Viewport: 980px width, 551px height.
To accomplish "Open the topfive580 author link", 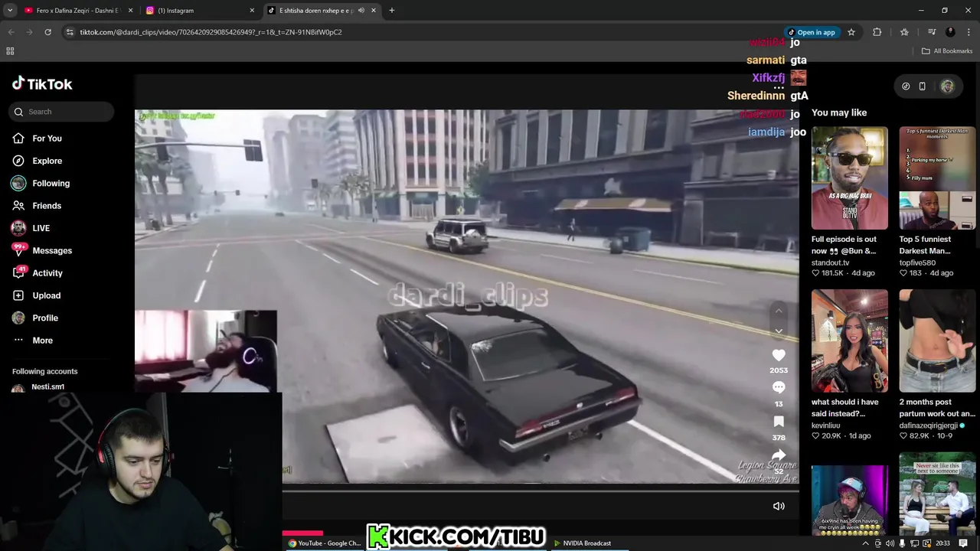I will pos(917,262).
